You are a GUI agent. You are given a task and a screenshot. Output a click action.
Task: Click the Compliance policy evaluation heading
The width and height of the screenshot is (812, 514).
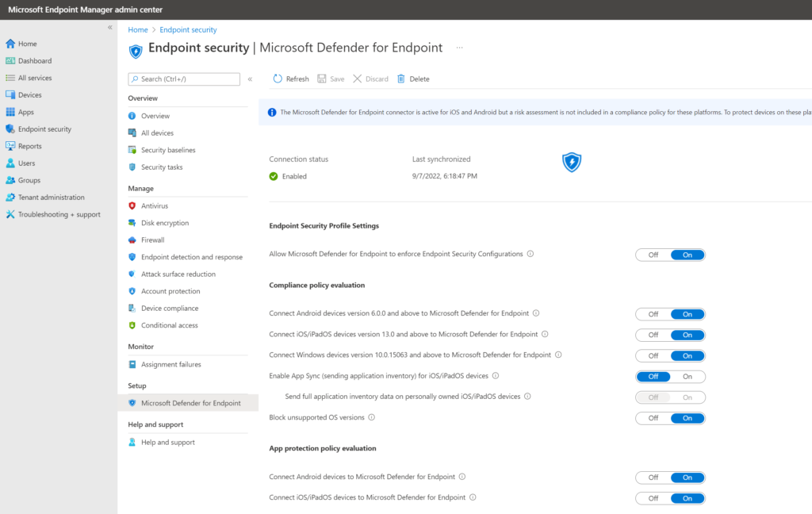(x=317, y=285)
